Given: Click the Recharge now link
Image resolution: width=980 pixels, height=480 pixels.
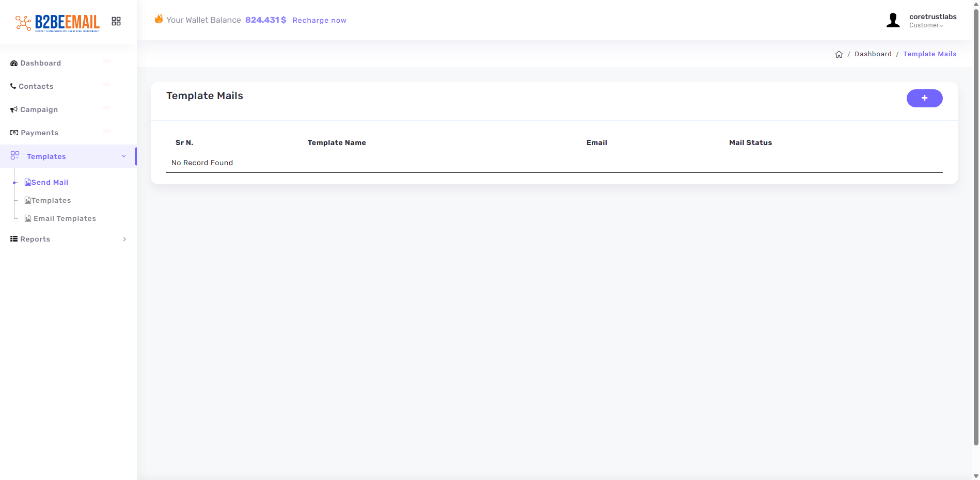Looking at the screenshot, I should [319, 20].
